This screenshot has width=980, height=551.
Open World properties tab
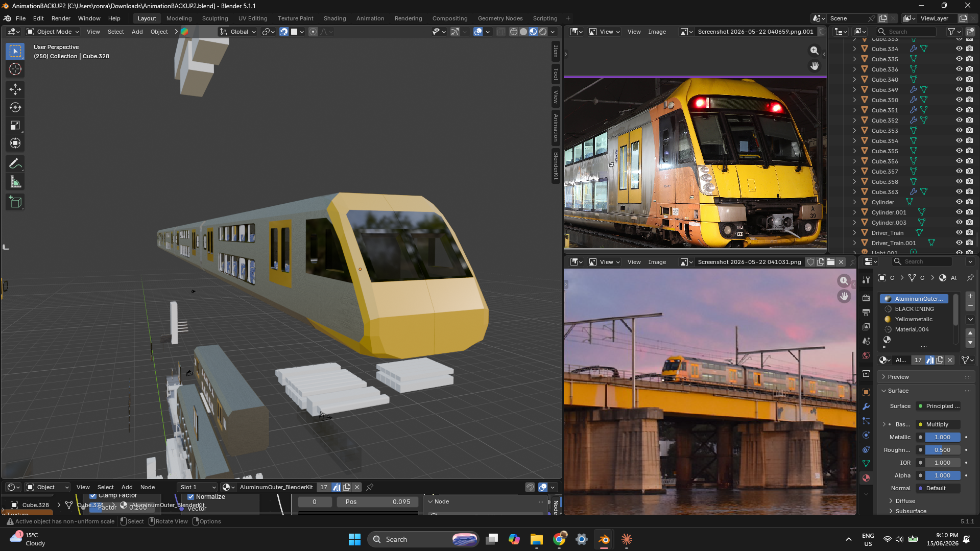click(x=866, y=355)
